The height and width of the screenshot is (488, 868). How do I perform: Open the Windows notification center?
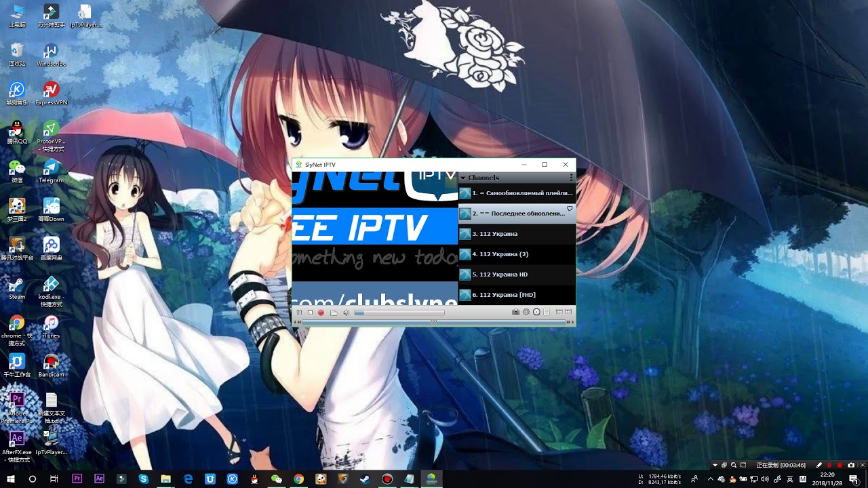tap(853, 479)
